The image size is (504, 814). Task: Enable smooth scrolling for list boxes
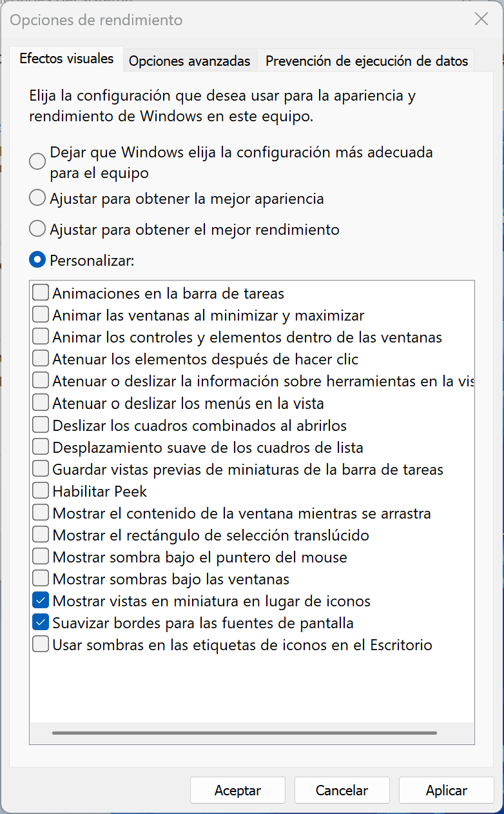40,446
